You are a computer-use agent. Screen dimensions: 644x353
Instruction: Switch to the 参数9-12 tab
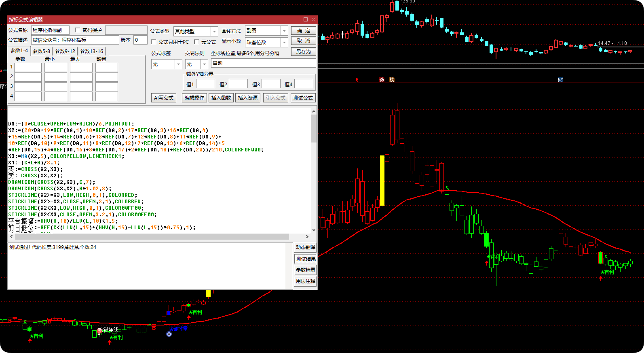pyautogui.click(x=65, y=51)
